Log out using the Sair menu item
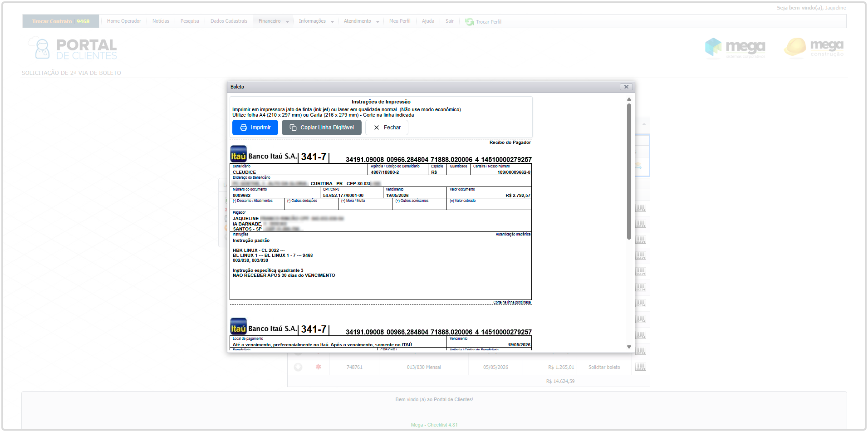This screenshot has height=432, width=868. (450, 21)
